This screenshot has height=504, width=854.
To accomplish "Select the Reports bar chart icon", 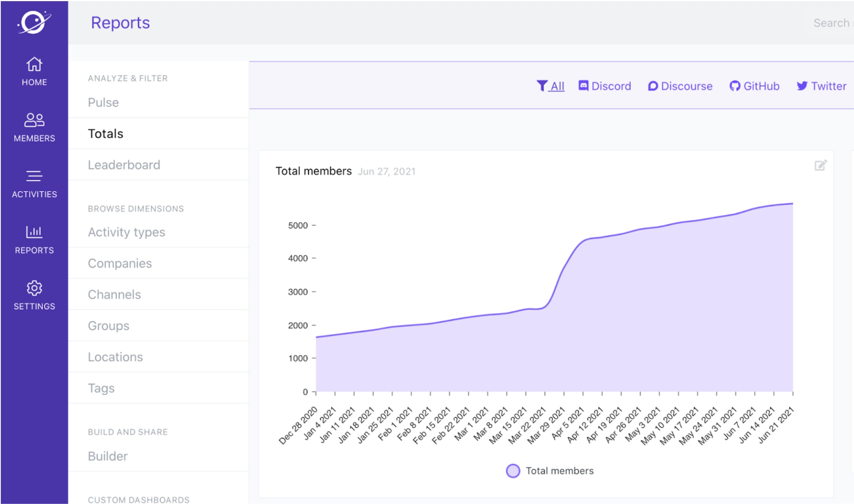I will (34, 232).
